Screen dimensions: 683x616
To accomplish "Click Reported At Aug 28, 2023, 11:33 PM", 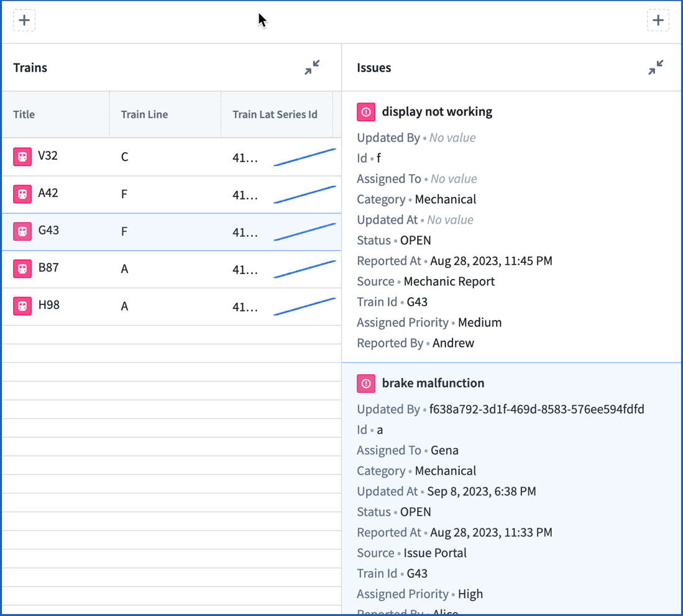I will tap(492, 532).
